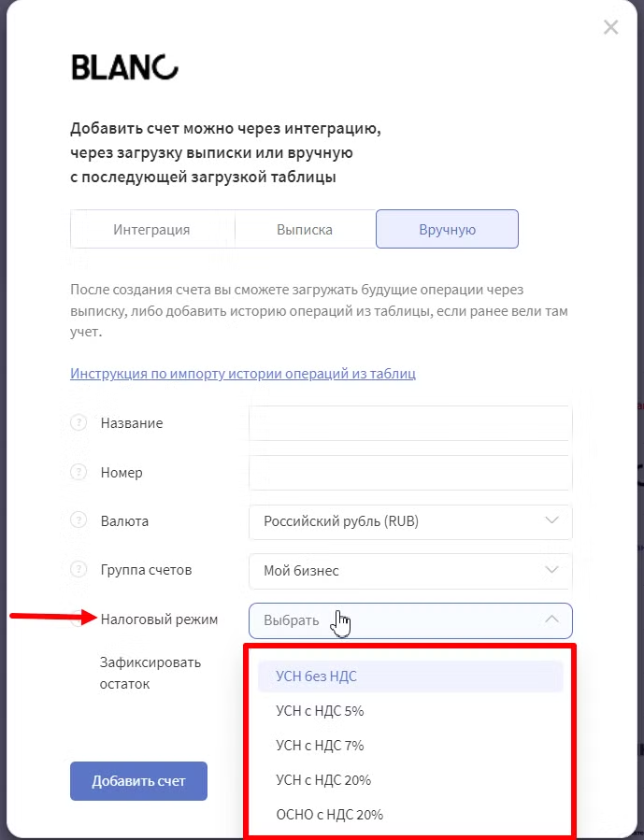
Task: Choose УСН с НДС 5% option
Action: pos(410,711)
